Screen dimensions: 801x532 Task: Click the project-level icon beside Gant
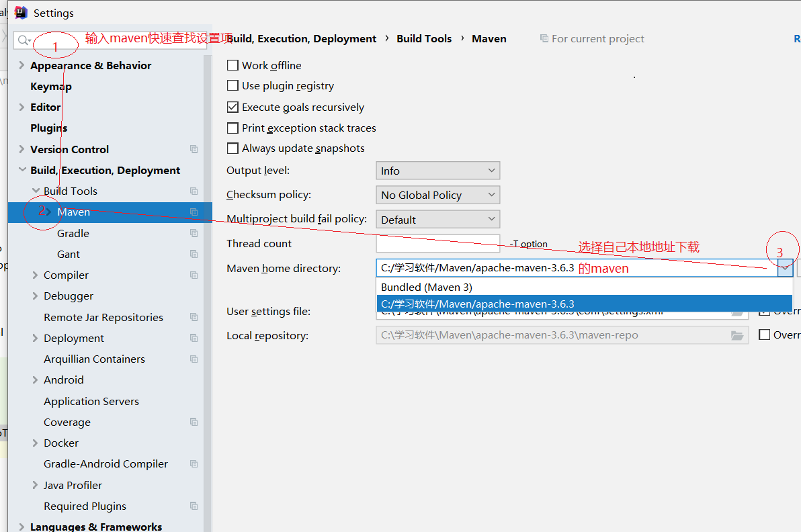click(x=194, y=255)
